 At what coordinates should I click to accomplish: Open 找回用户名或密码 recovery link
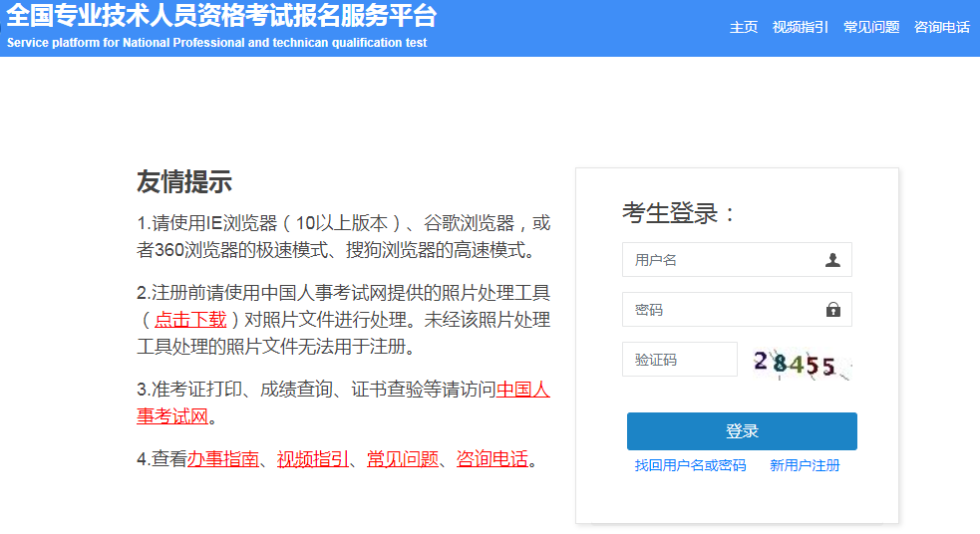pos(690,466)
